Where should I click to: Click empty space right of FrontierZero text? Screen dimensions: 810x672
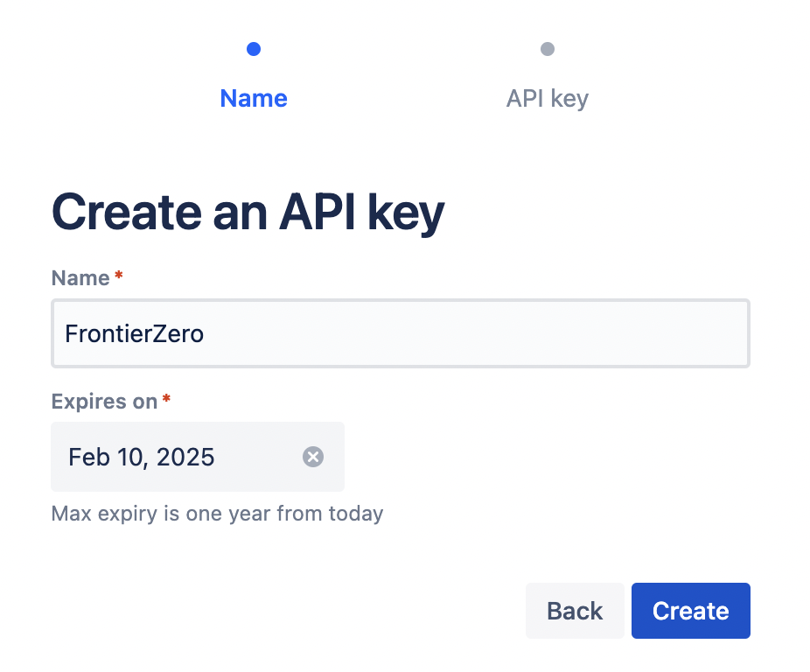[x=481, y=333]
